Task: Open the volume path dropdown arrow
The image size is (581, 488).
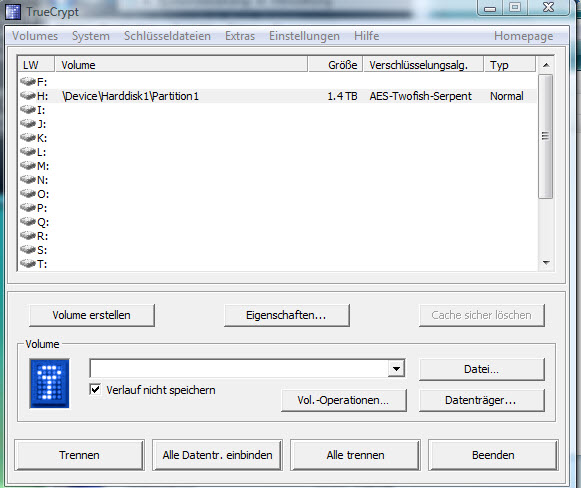Action: point(396,369)
